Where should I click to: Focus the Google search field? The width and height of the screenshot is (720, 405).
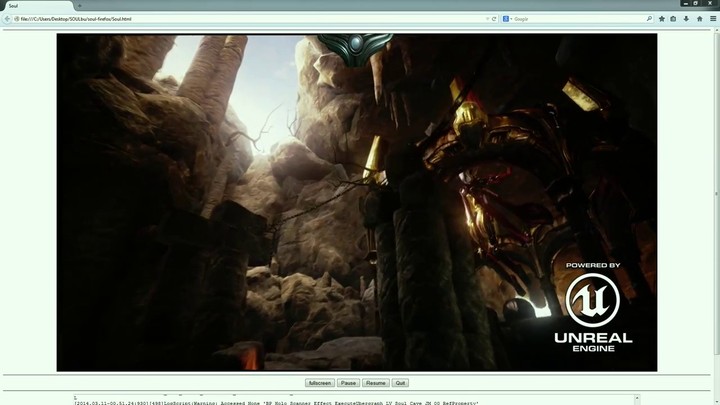tap(579, 19)
